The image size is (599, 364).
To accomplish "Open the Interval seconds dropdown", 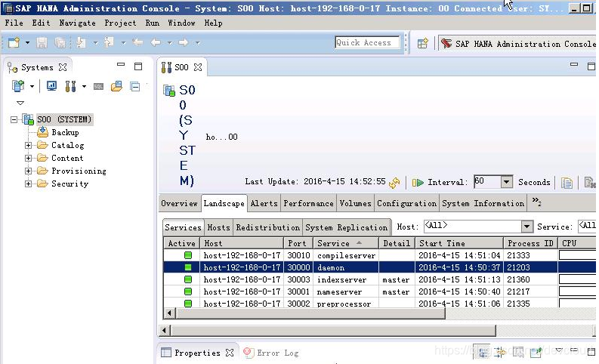I will (x=507, y=182).
